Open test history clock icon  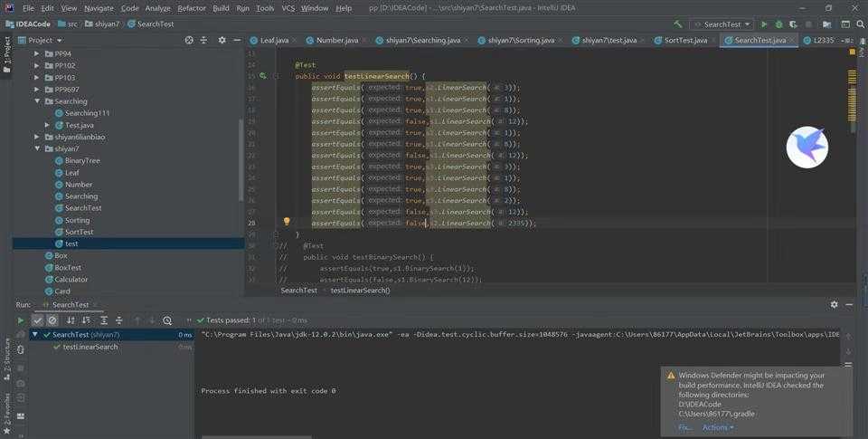(x=167, y=320)
